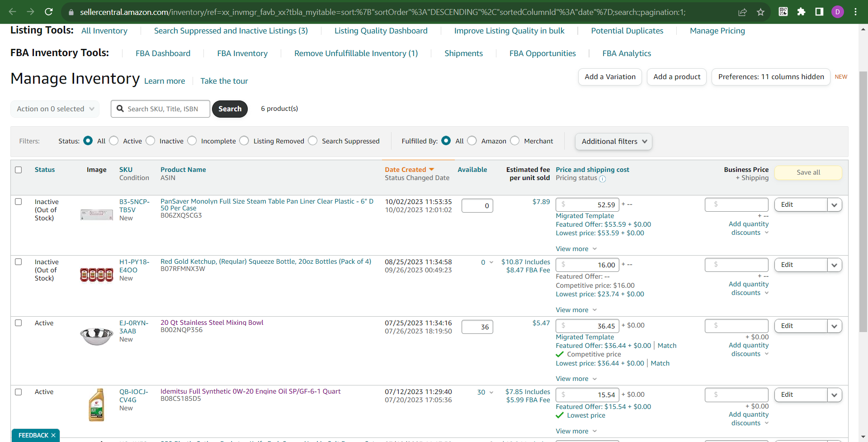Open the QR code extension icon

[783, 12]
